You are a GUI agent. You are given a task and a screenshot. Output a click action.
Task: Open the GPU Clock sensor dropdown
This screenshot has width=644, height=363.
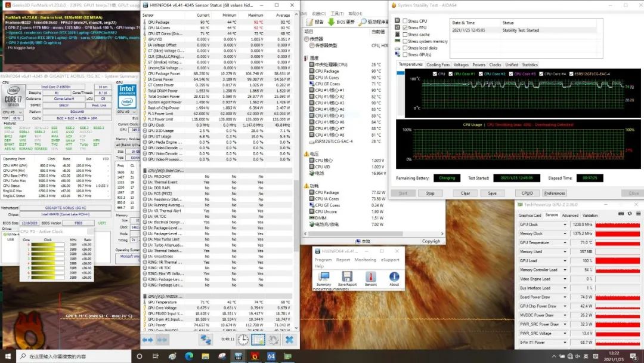click(565, 224)
